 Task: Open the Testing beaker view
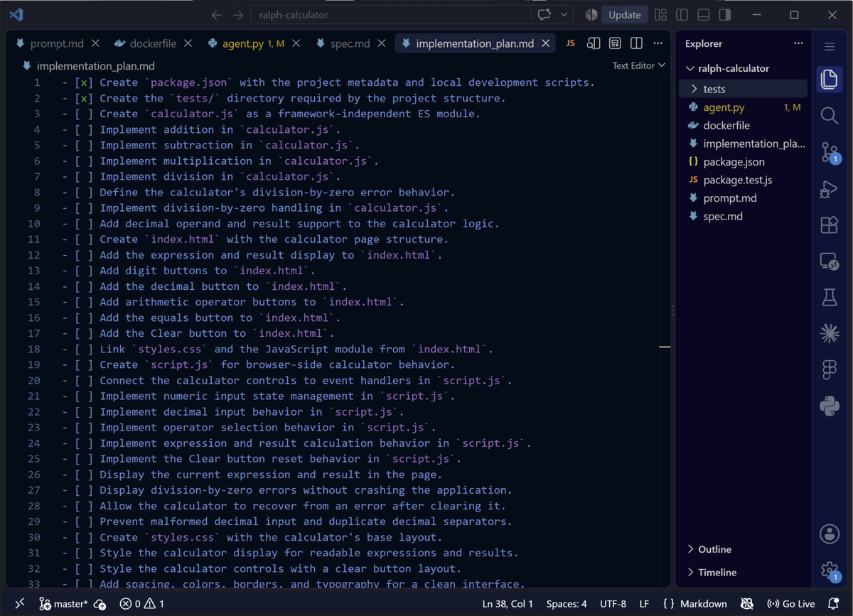tap(830, 298)
